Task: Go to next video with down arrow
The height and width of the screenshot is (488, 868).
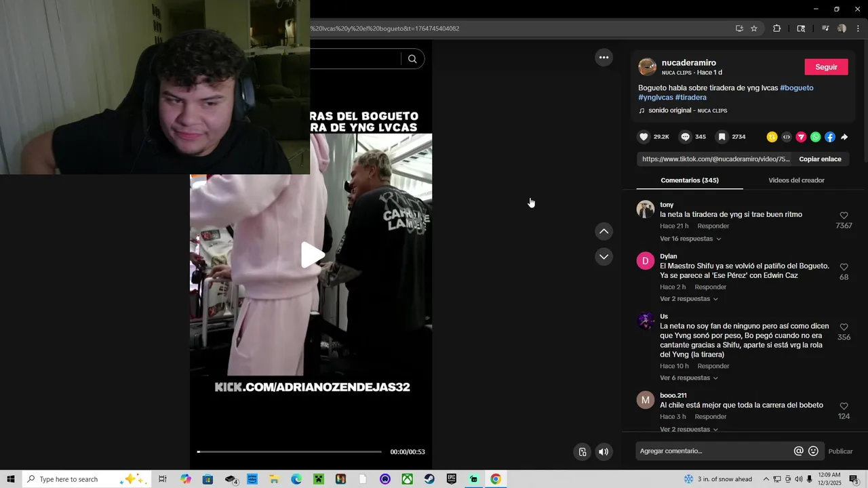Action: click(604, 256)
